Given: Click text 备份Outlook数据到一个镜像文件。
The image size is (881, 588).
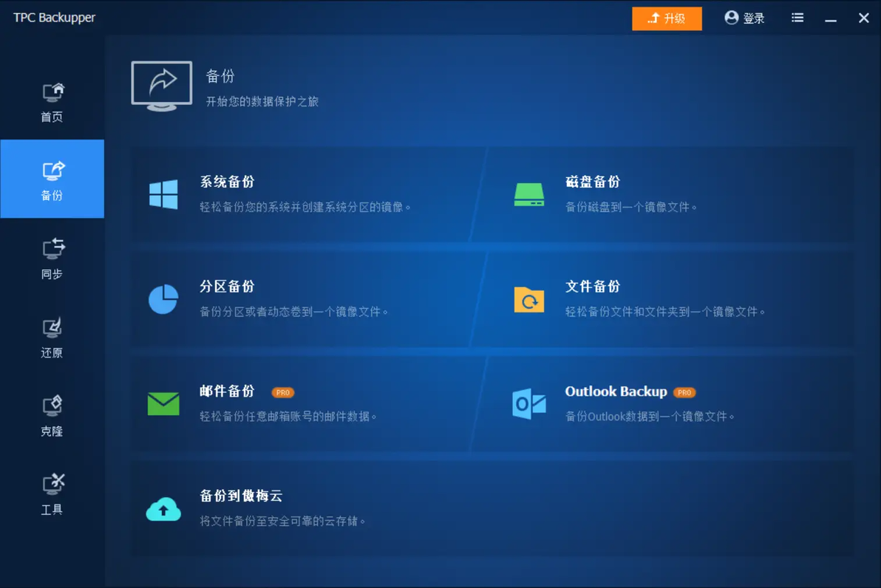Looking at the screenshot, I should pyautogui.click(x=650, y=416).
